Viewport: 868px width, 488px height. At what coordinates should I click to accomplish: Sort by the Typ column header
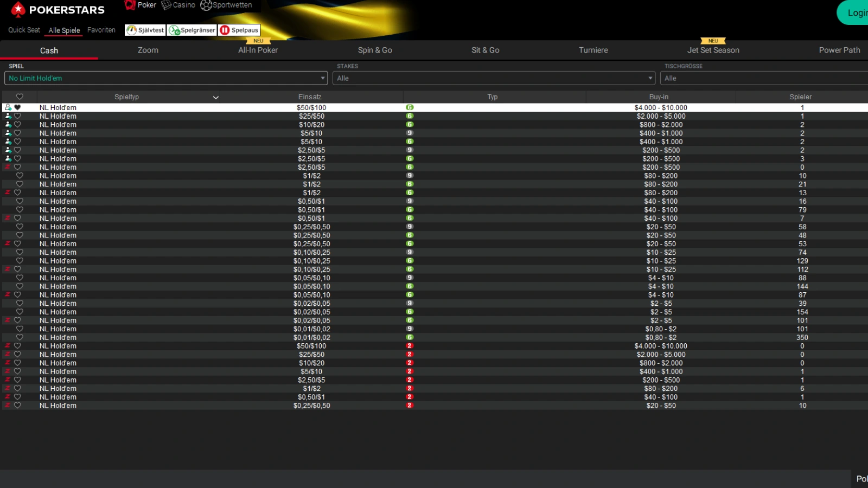492,97
